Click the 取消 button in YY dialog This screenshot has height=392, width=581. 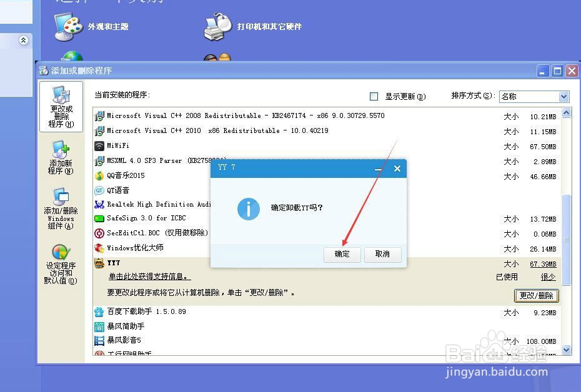click(382, 254)
